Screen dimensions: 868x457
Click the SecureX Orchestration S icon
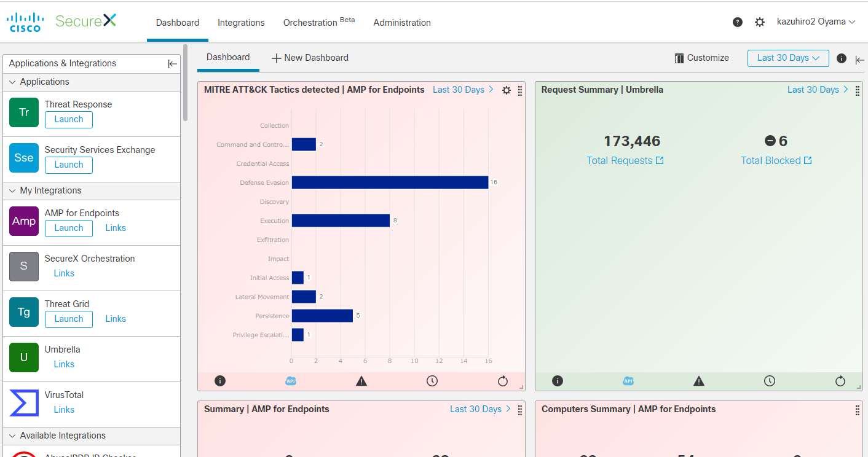pyautogui.click(x=24, y=267)
